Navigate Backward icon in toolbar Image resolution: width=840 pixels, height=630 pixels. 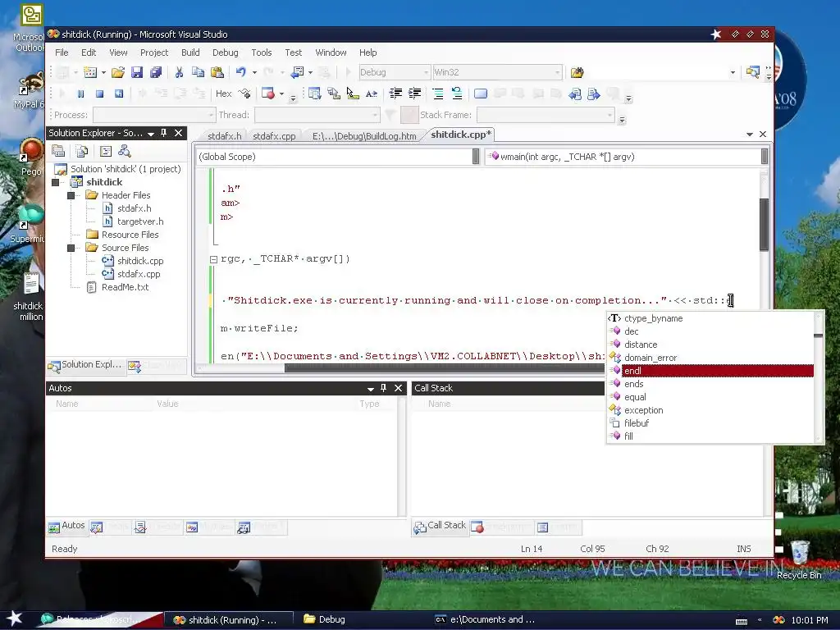(297, 72)
